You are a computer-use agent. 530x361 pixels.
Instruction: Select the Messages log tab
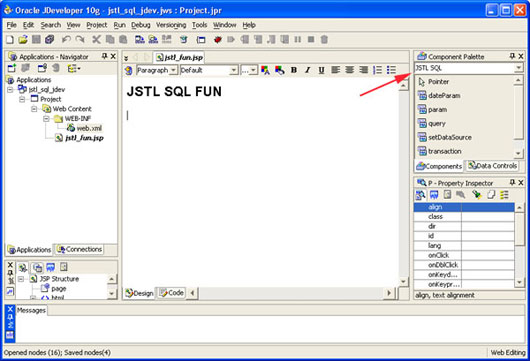pyautogui.click(x=31, y=310)
